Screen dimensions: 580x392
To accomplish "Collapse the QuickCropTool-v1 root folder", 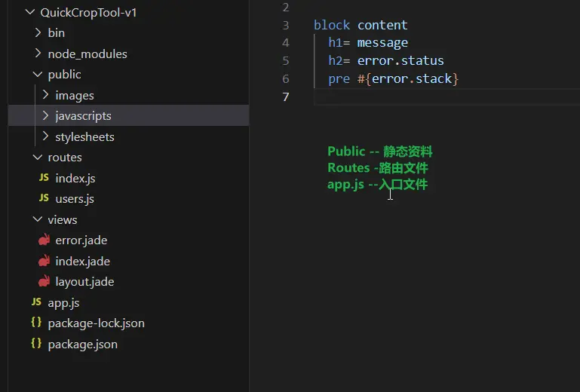I will click(x=30, y=13).
